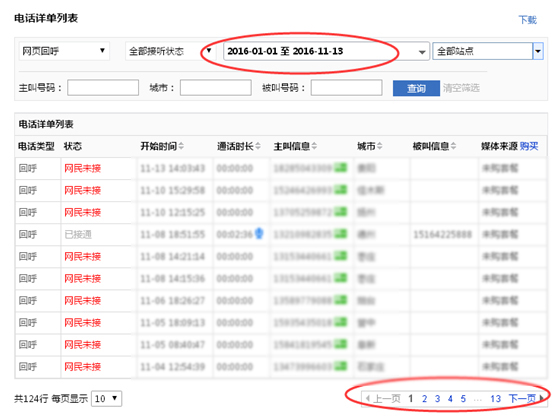
Task: Sort by 城市 column arrows
Action: [x=379, y=146]
